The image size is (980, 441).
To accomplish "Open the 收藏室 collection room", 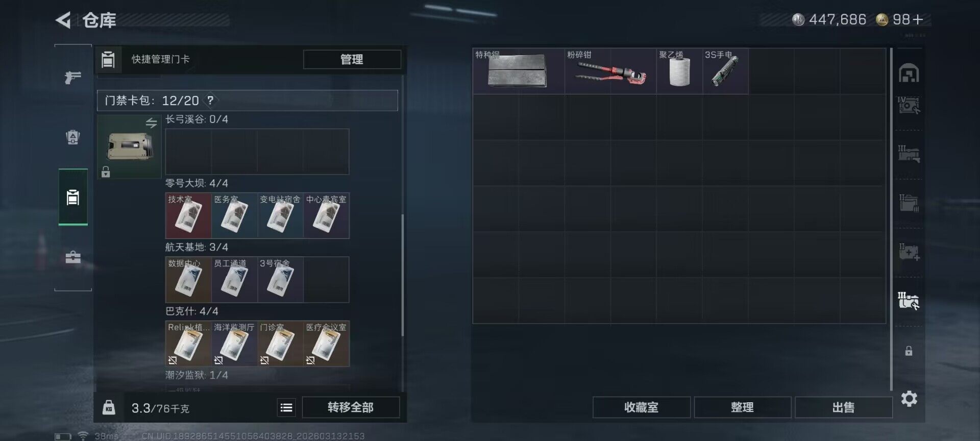I will click(x=641, y=407).
